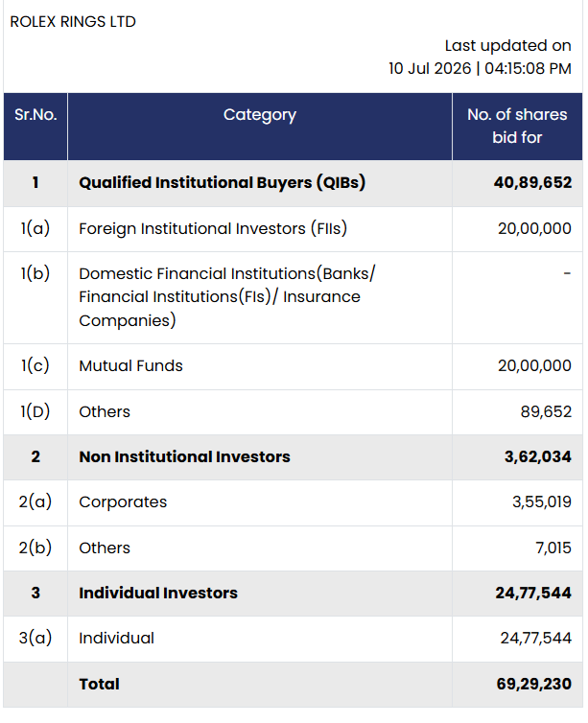The image size is (588, 723).
Task: Click bold serial number 3
Action: pyautogui.click(x=35, y=593)
